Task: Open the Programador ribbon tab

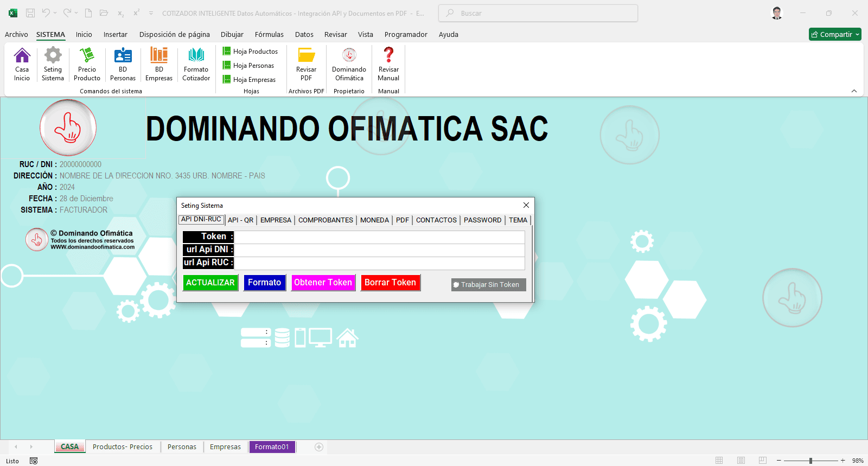Action: tap(406, 34)
